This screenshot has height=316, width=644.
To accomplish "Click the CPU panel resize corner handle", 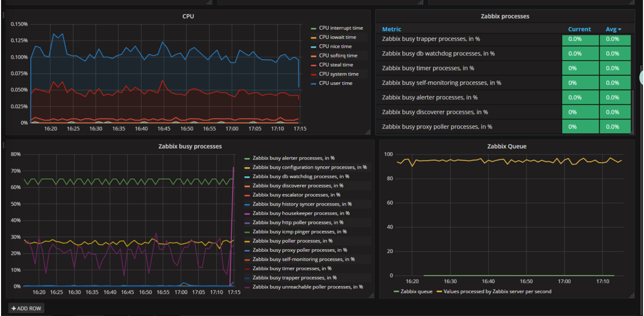I will coord(369,133).
